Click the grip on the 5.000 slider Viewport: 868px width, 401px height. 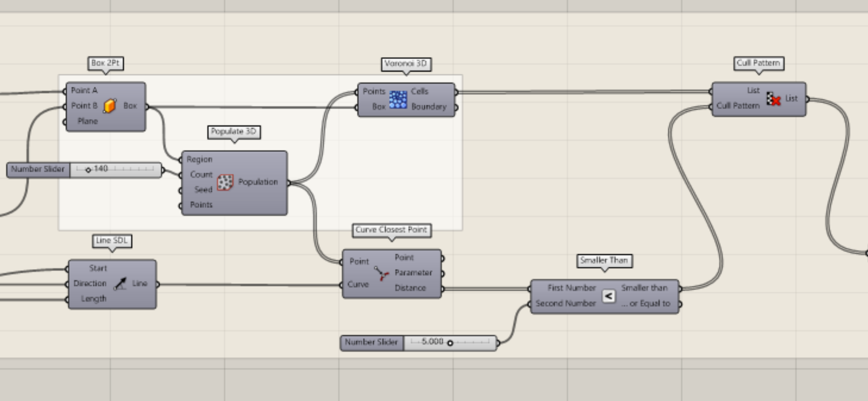click(x=450, y=343)
